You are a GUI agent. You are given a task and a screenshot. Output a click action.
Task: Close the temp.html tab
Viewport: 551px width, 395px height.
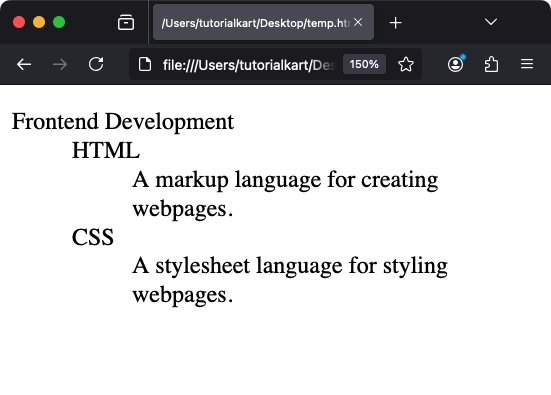click(x=358, y=22)
